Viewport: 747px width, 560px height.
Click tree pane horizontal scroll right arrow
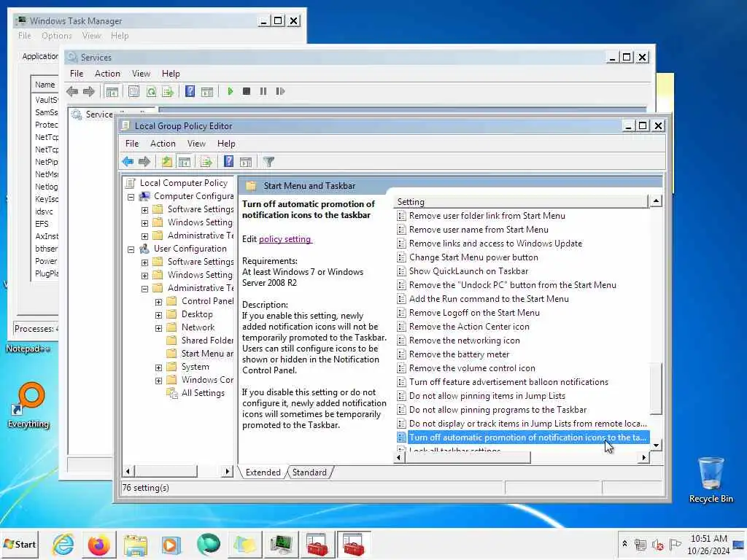click(228, 472)
